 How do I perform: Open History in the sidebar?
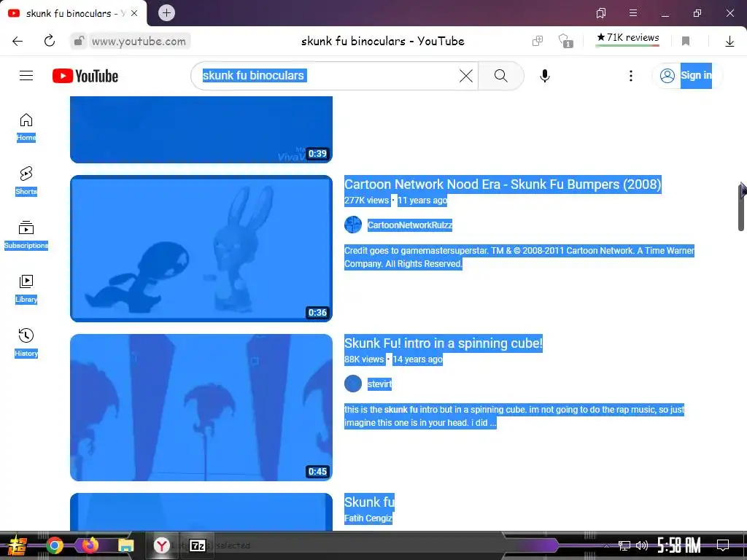coord(26,343)
